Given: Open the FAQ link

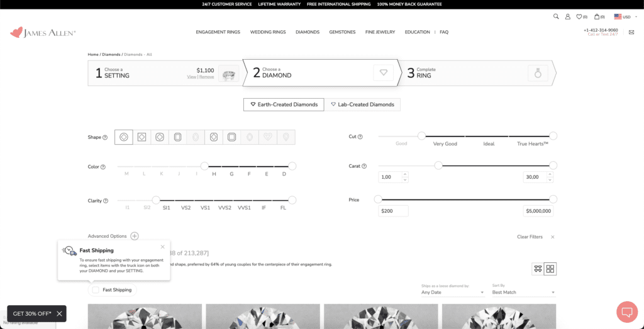Looking at the screenshot, I should coord(444,32).
